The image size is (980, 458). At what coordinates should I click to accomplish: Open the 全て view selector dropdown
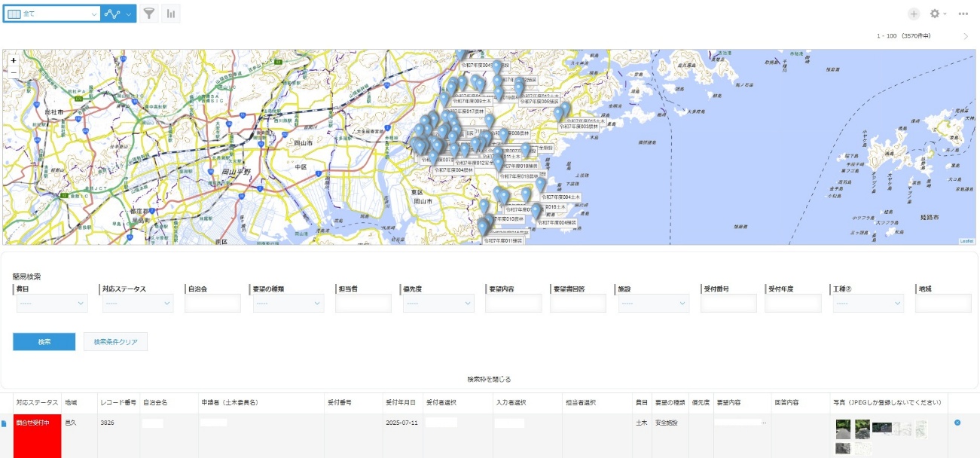click(51, 14)
